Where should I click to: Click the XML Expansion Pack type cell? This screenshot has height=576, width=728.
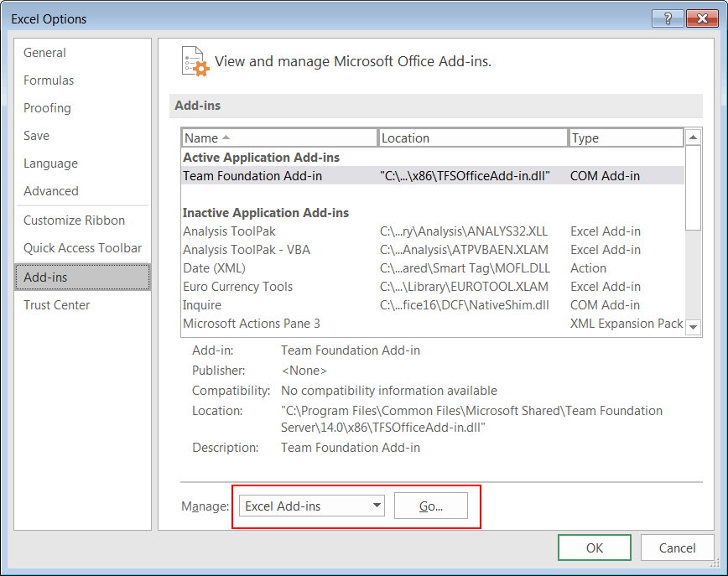pos(627,324)
